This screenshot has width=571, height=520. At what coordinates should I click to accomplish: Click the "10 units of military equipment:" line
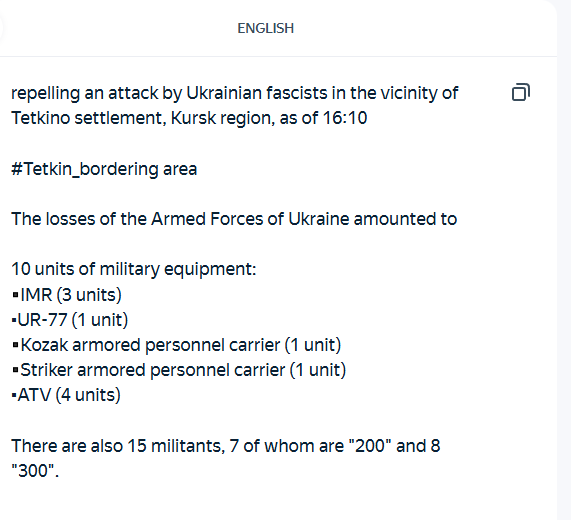[x=134, y=269]
